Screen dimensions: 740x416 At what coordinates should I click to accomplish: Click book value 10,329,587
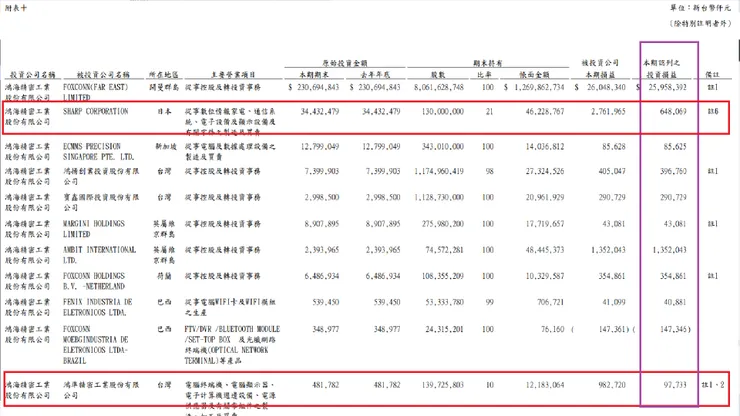(x=545, y=276)
